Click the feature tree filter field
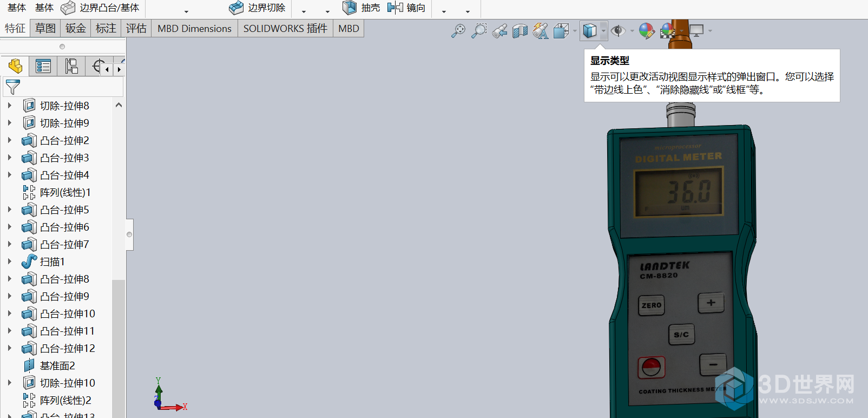This screenshot has height=418, width=868. click(x=63, y=87)
